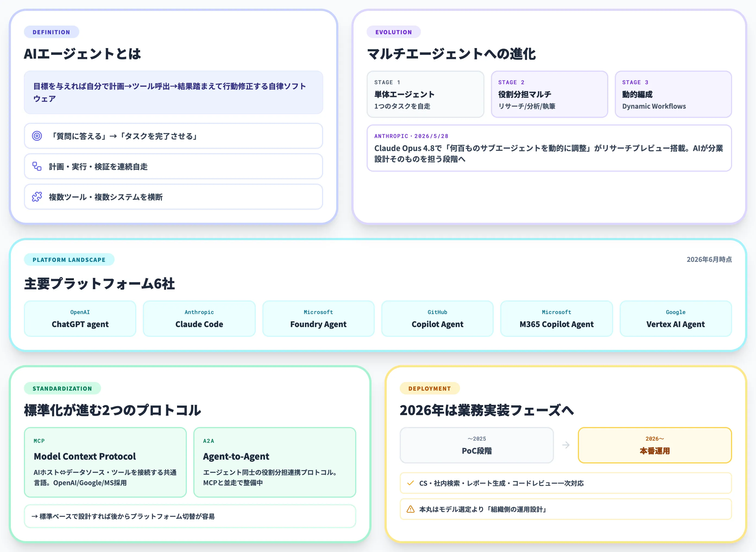This screenshot has width=756, height=552.
Task: Click the heading AIエージェントとは
Action: pyautogui.click(x=83, y=54)
